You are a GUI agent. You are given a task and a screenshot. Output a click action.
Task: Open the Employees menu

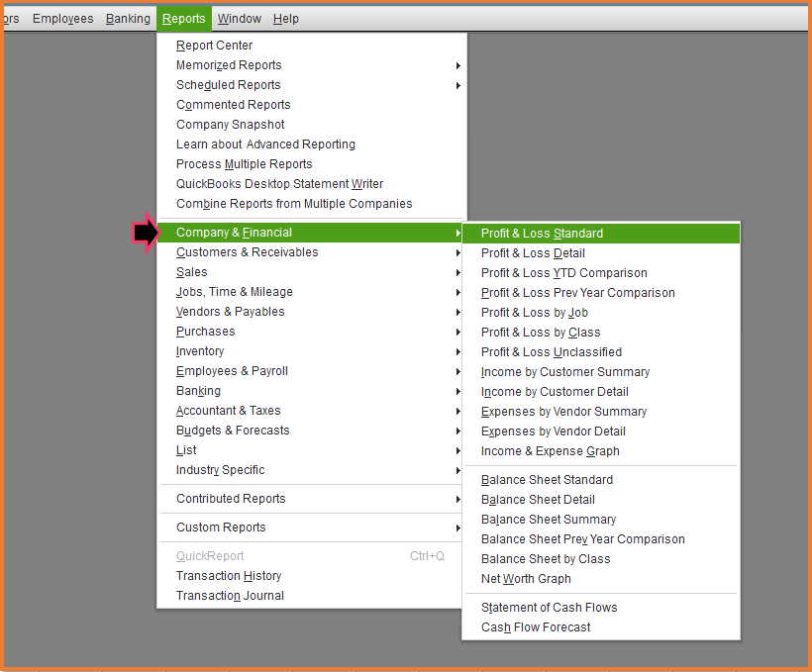pyautogui.click(x=62, y=19)
